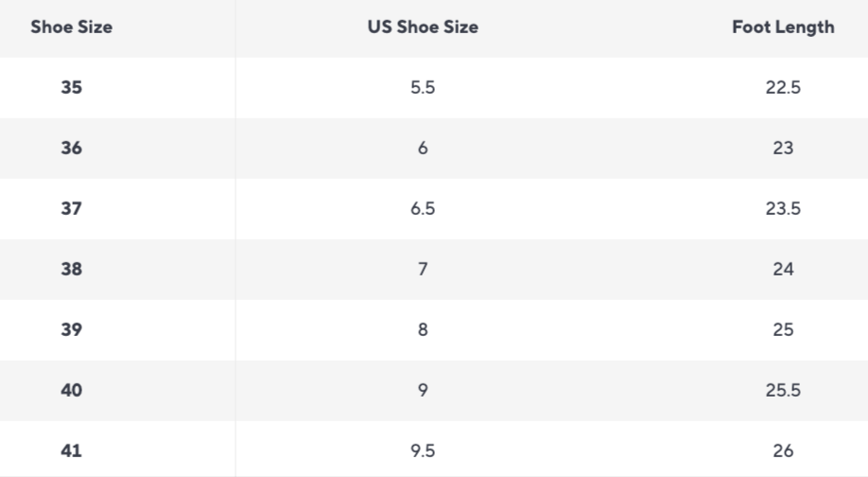Select shoe size 36 cell

[x=71, y=149]
